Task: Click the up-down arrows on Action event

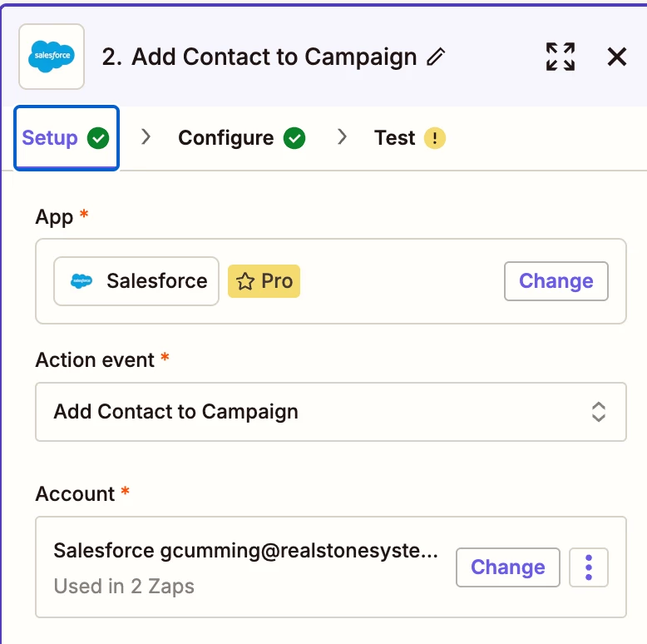Action: coord(598,412)
